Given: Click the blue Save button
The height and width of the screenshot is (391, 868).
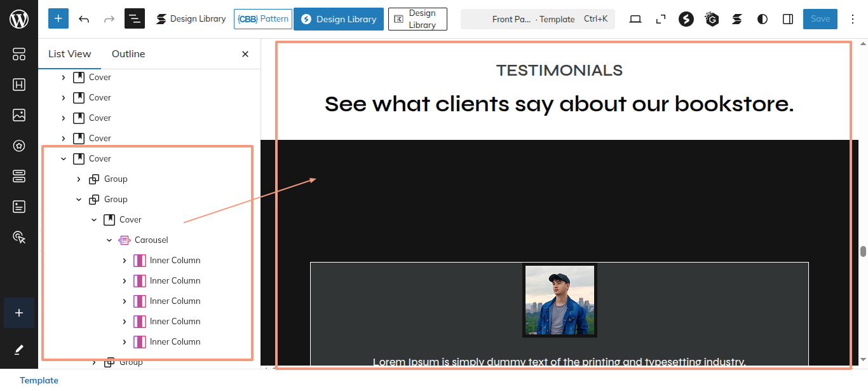Looking at the screenshot, I should tap(820, 19).
